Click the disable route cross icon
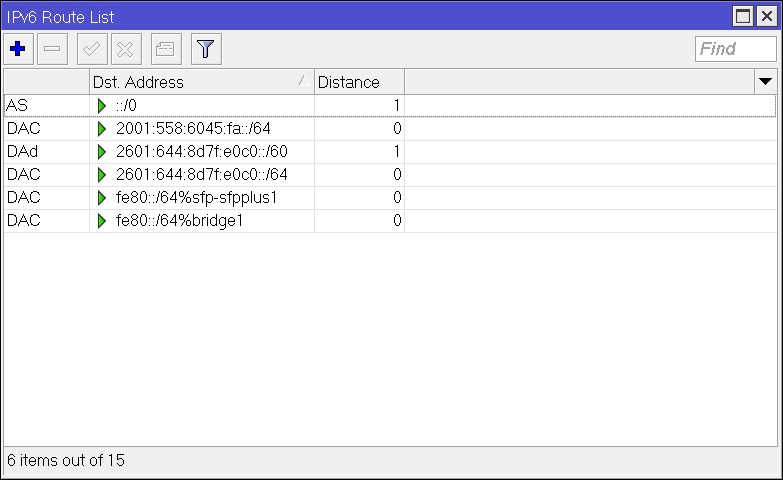The height and width of the screenshot is (480, 783). [126, 49]
